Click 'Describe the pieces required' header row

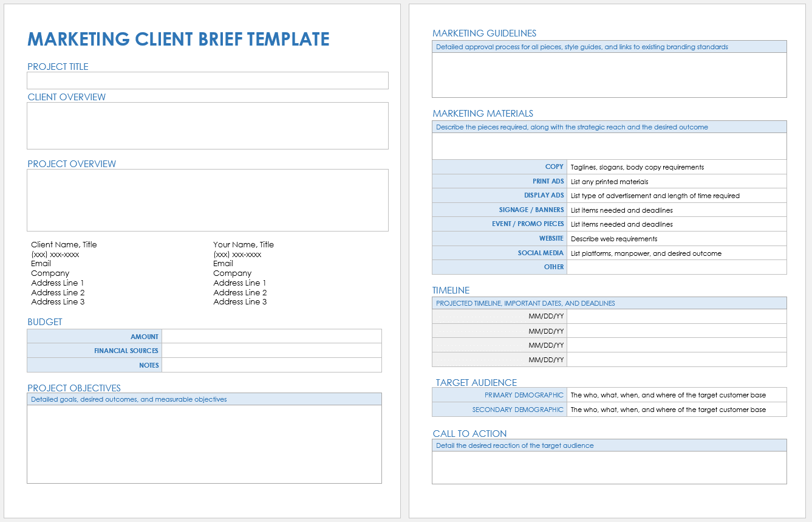pos(609,127)
